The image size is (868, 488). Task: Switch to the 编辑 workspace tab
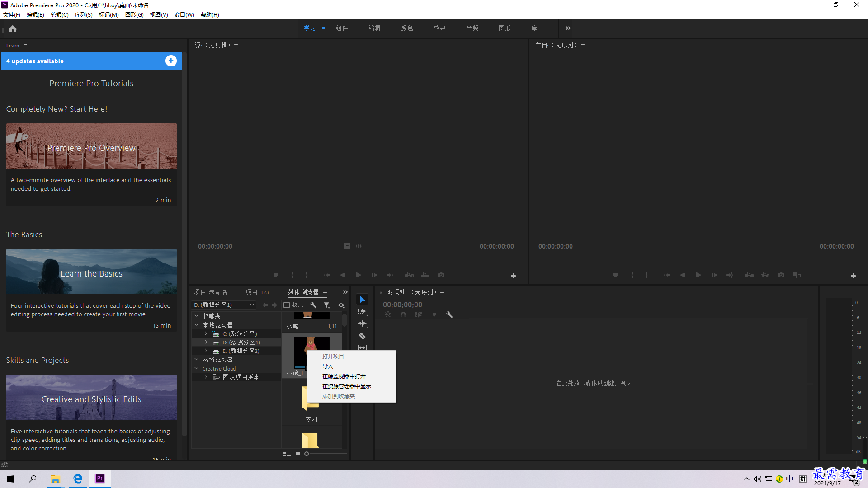tap(374, 28)
